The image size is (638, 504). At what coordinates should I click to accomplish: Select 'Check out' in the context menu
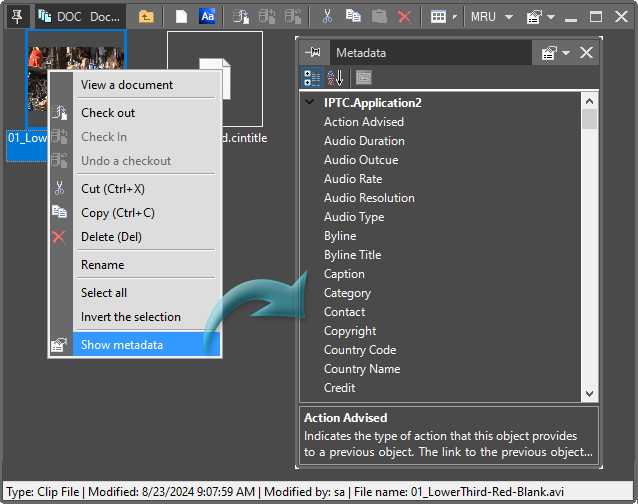pos(108,113)
